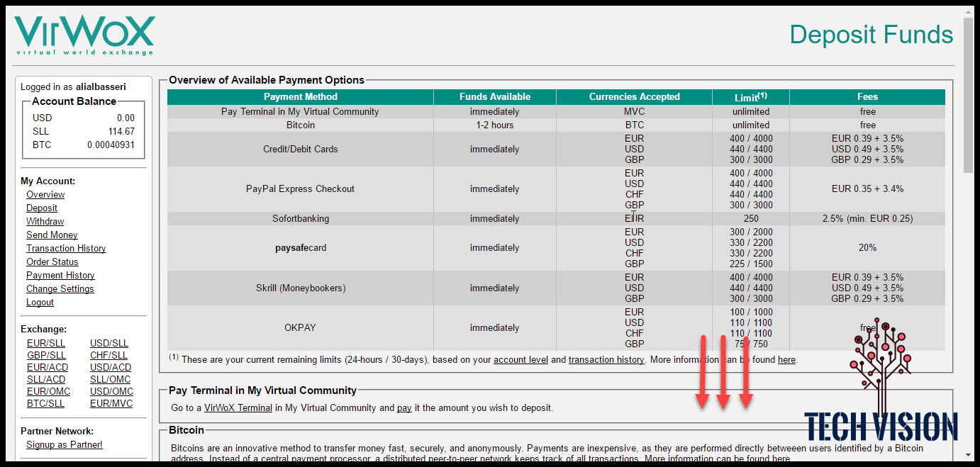Image resolution: width=980 pixels, height=467 pixels.
Task: Select the '2.5% (min. EUR 0.25)' fee
Action: pos(867,219)
